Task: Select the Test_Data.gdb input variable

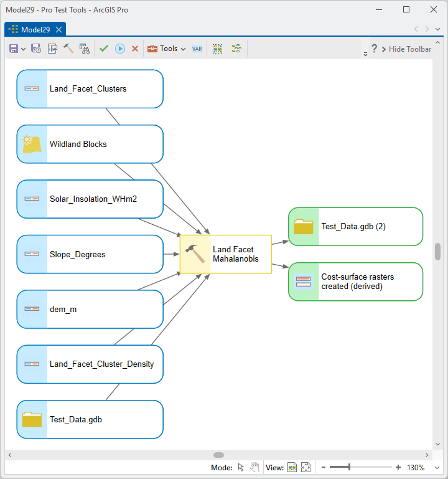Action: pos(90,419)
